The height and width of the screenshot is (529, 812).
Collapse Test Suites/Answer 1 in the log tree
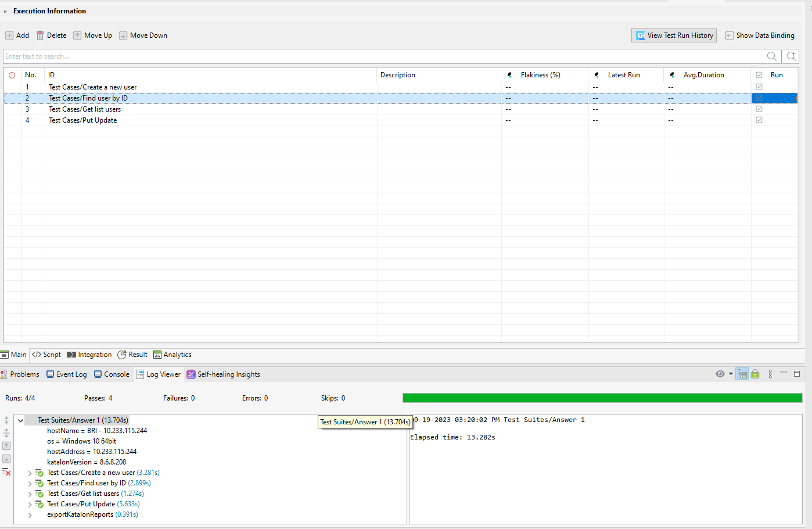point(20,420)
